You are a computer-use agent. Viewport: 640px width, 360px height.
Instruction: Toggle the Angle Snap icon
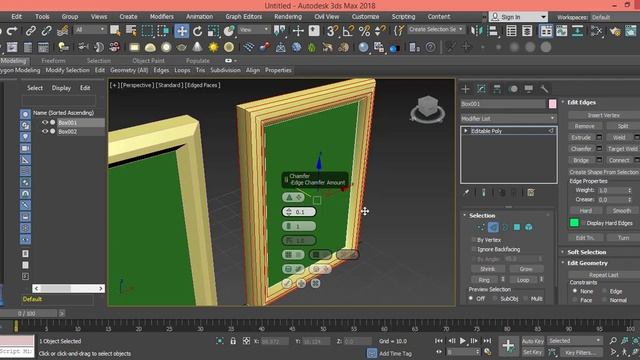(348, 31)
